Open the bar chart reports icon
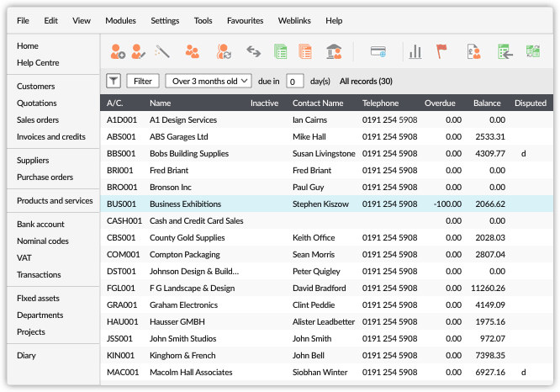Viewport: 560px width, 392px height. point(415,52)
